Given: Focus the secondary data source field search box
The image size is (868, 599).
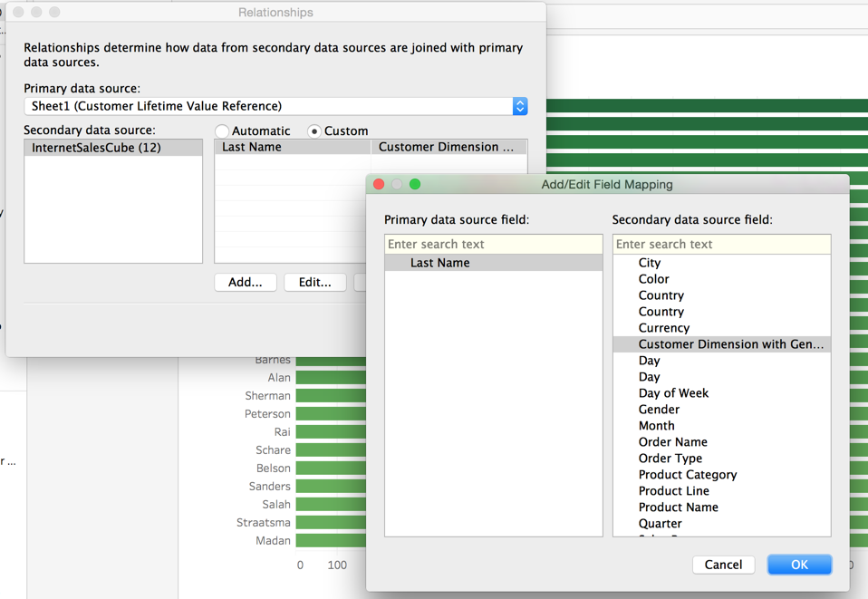Looking at the screenshot, I should point(722,244).
